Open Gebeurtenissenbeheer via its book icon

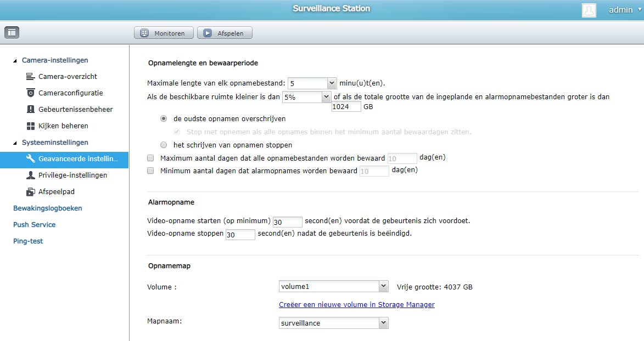pyautogui.click(x=32, y=109)
